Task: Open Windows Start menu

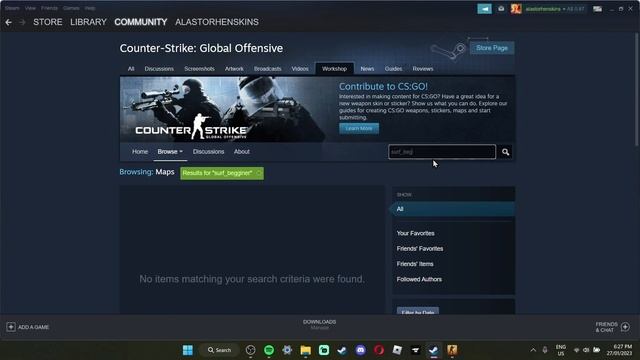Action: [188, 350]
